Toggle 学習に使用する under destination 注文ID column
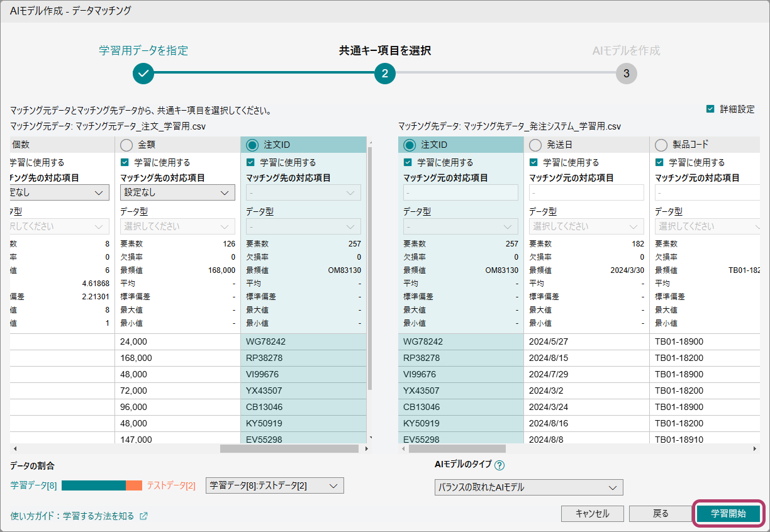This screenshot has height=532, width=770. [408, 162]
